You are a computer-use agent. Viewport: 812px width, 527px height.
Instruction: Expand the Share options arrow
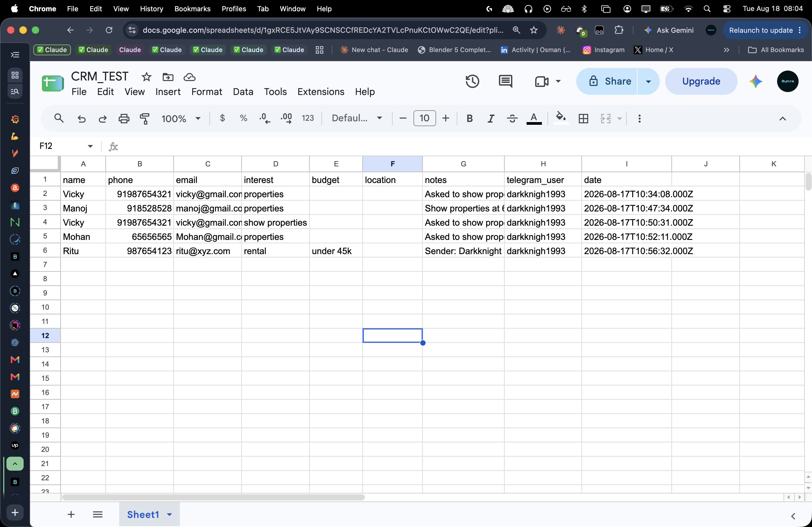tap(648, 81)
